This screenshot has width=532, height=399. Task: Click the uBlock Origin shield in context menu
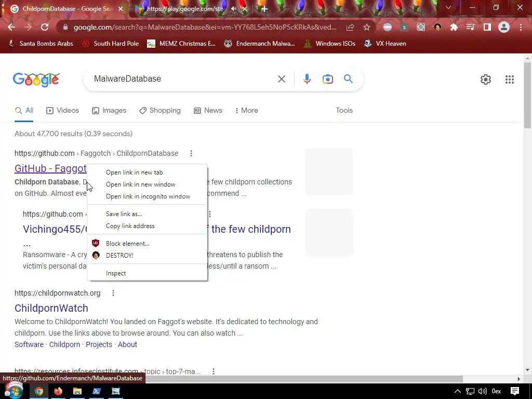pyautogui.click(x=96, y=243)
